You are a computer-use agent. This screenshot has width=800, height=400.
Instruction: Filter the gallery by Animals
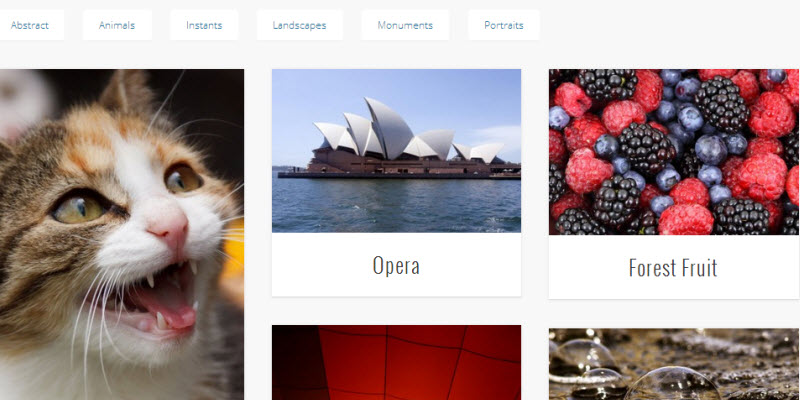117,25
